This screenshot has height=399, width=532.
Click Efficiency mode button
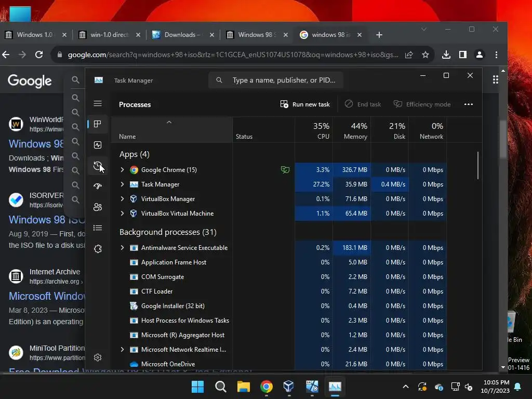(x=422, y=104)
